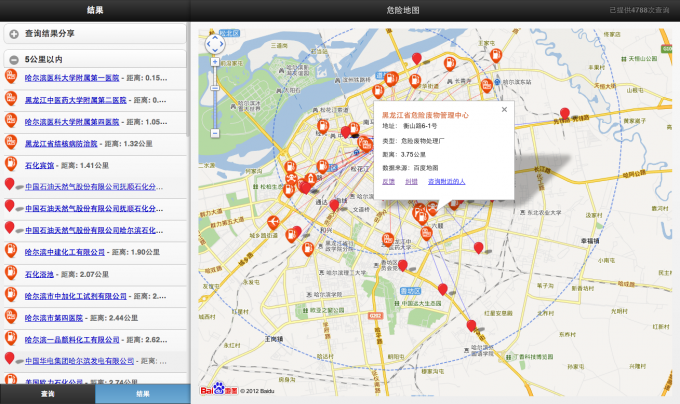Open 哈尔滨一品颜料化工有限公司 link
Viewport: 680px width, 404px height.
[x=72, y=339]
